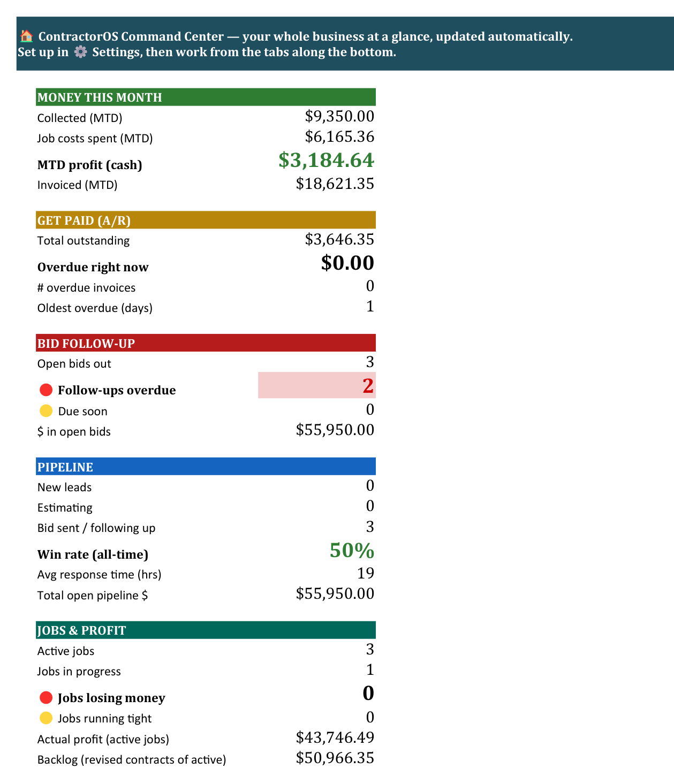674x784 pixels.
Task: Click $55,950.00 total open pipeline value
Action: pyautogui.click(x=335, y=593)
